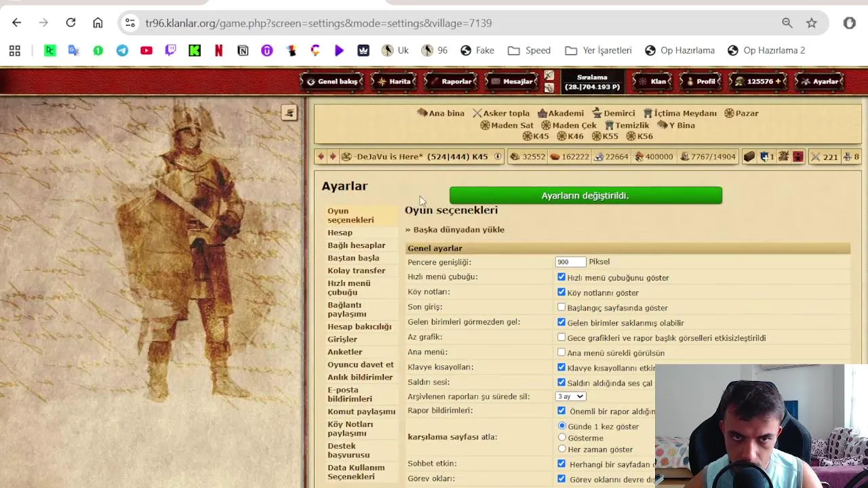
Task: Open the Telegram bookmark icon
Action: pos(122,50)
